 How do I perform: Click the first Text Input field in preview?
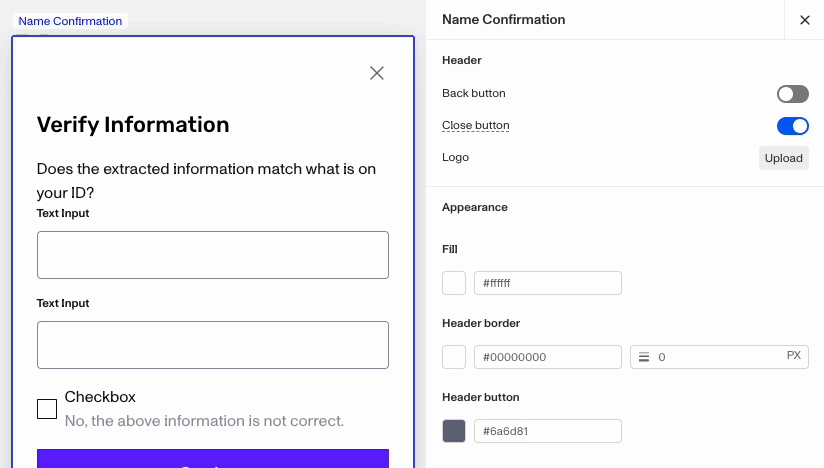point(213,255)
